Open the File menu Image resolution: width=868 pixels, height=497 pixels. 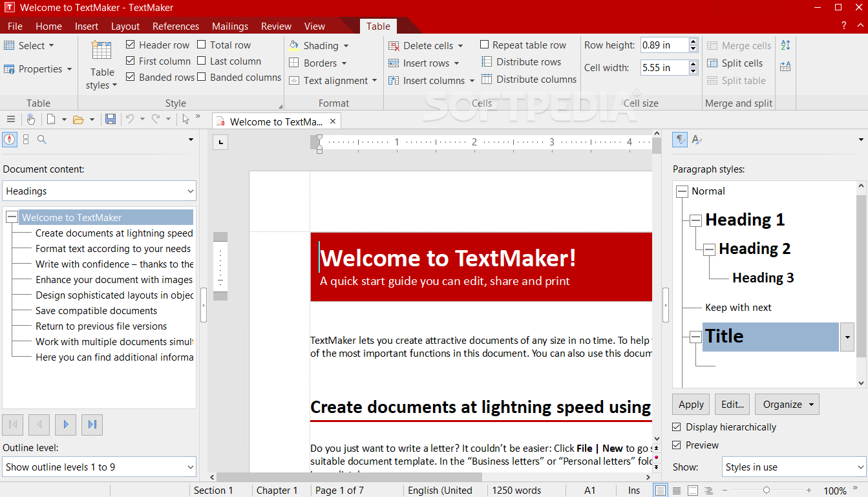pos(15,26)
